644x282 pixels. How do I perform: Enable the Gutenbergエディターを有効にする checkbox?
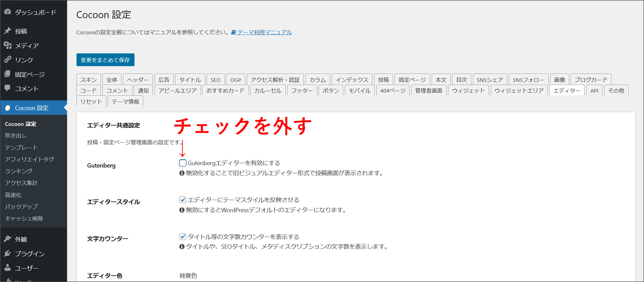[183, 163]
